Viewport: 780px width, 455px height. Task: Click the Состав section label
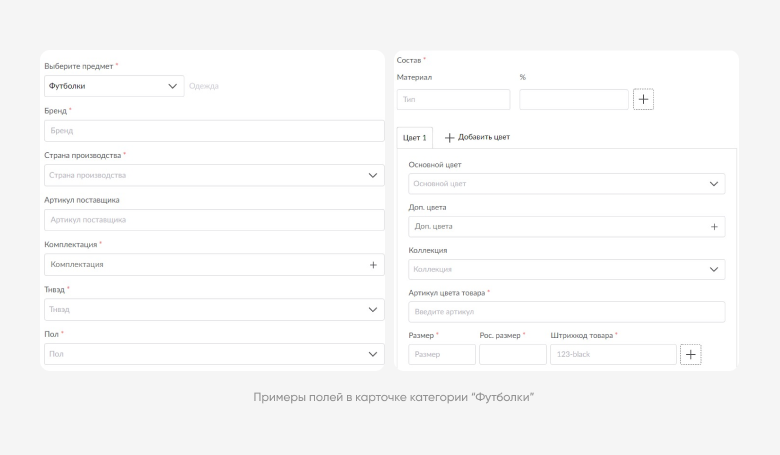pos(409,60)
